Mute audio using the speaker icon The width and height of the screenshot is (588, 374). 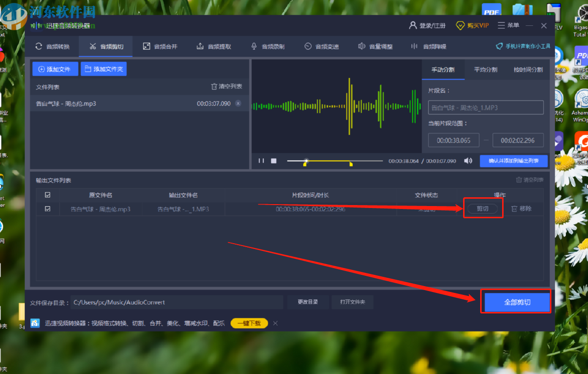click(x=468, y=161)
